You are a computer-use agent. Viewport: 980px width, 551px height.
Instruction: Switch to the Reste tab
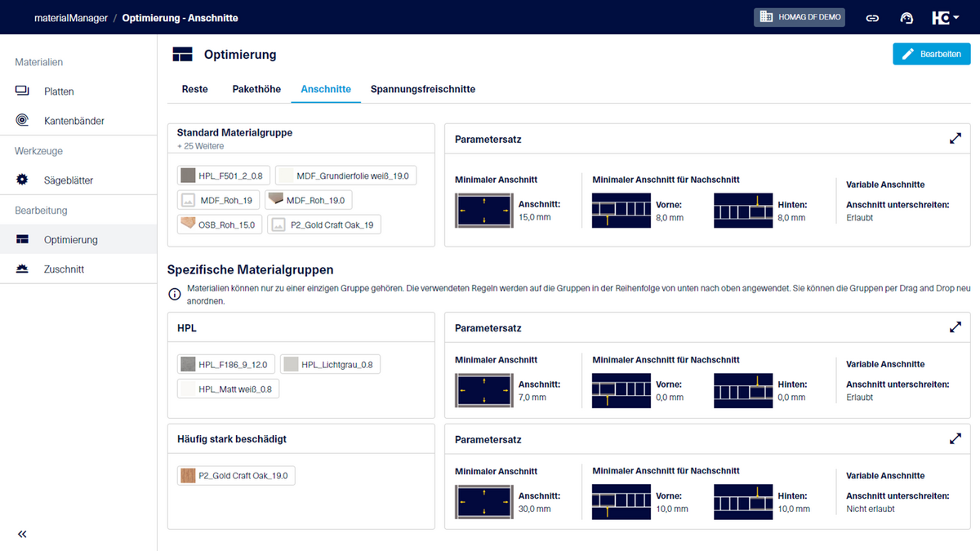point(194,89)
